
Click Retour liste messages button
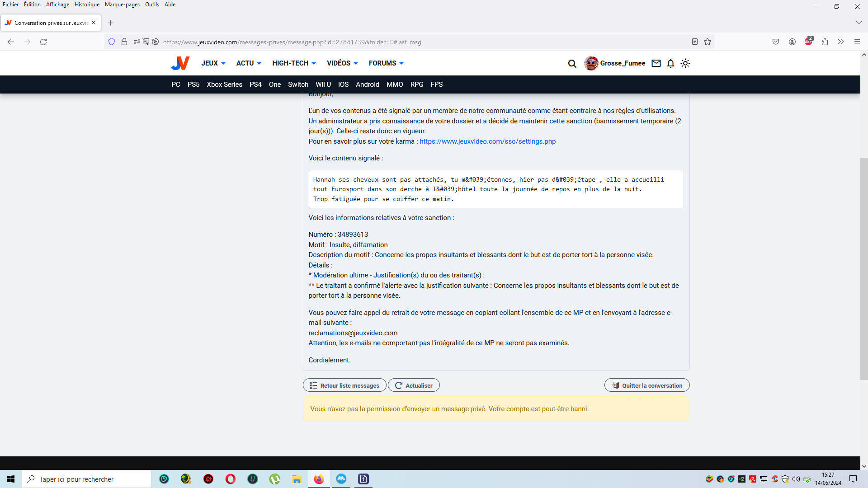(x=344, y=385)
